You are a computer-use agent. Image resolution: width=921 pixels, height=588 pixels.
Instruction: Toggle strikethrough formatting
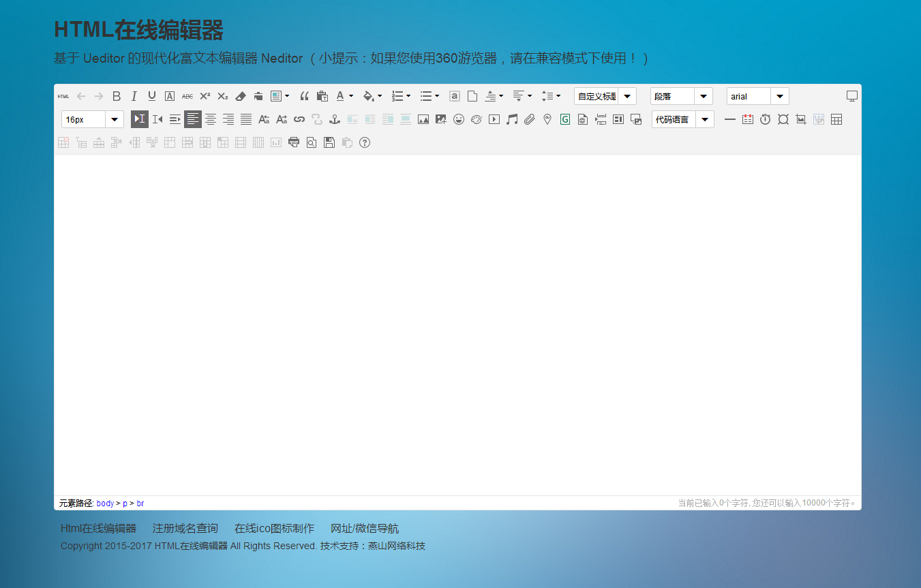click(x=187, y=96)
